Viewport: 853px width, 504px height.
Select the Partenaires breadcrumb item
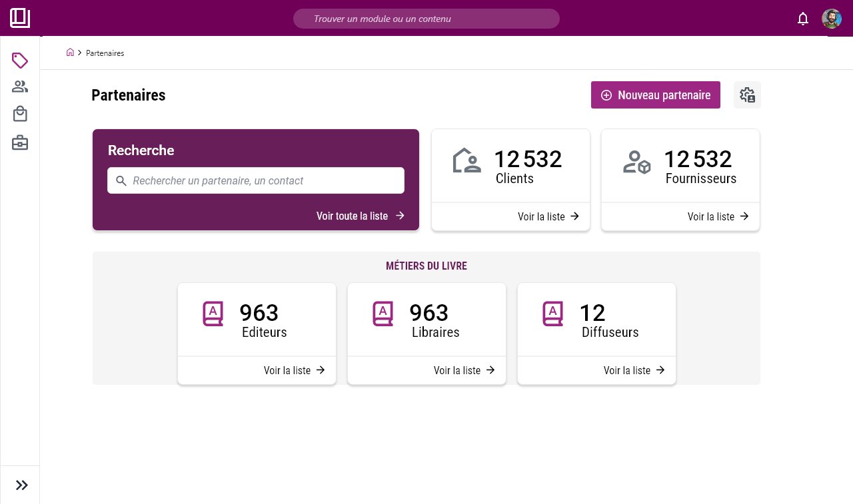point(105,53)
